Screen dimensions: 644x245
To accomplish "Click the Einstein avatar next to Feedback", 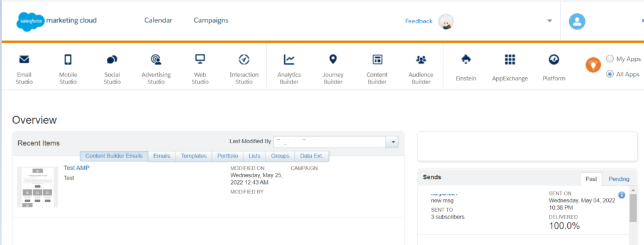I will pos(446,21).
